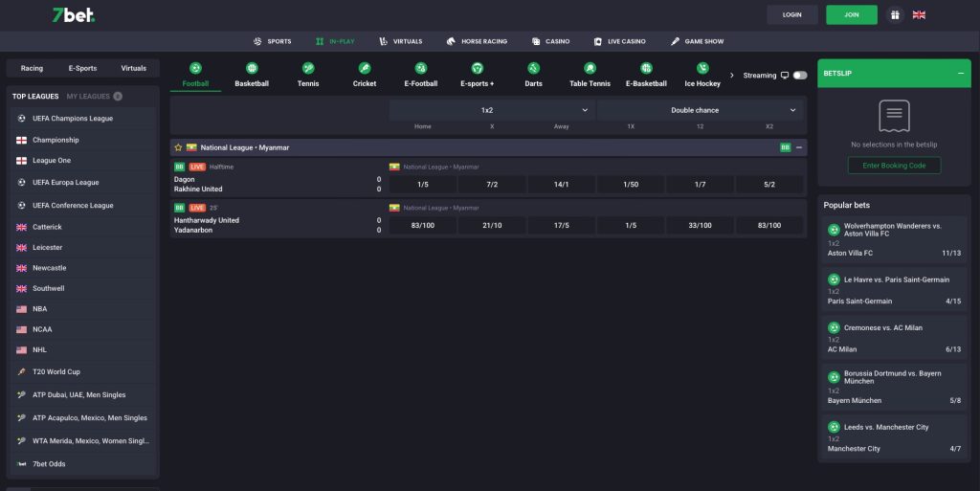This screenshot has width=980, height=491.
Task: Click Enter Booking Code button
Action: click(x=895, y=166)
